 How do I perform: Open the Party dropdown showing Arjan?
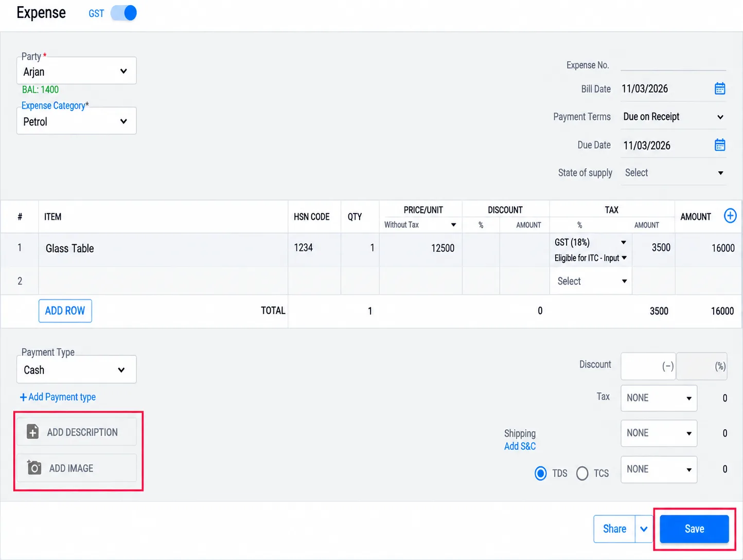coord(77,71)
